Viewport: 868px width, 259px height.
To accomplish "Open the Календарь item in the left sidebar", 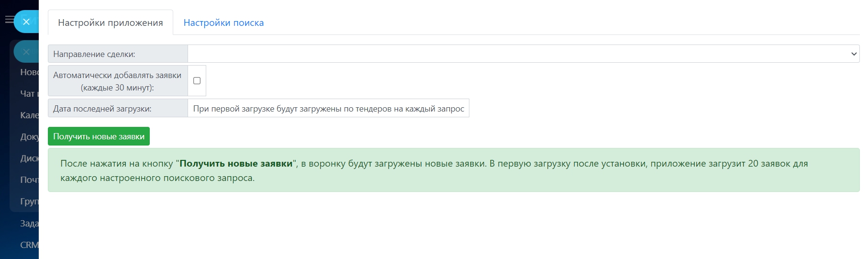I will point(29,115).
